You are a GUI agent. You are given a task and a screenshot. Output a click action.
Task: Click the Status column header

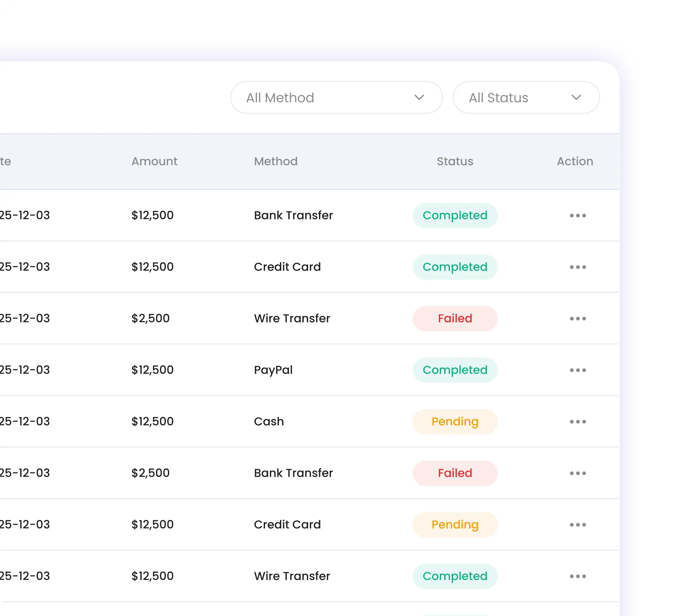click(x=455, y=161)
